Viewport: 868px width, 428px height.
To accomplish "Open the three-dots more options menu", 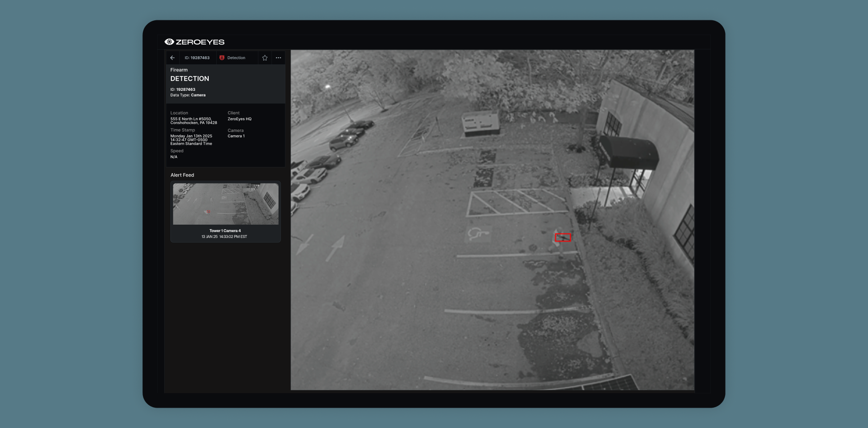I will tap(278, 58).
